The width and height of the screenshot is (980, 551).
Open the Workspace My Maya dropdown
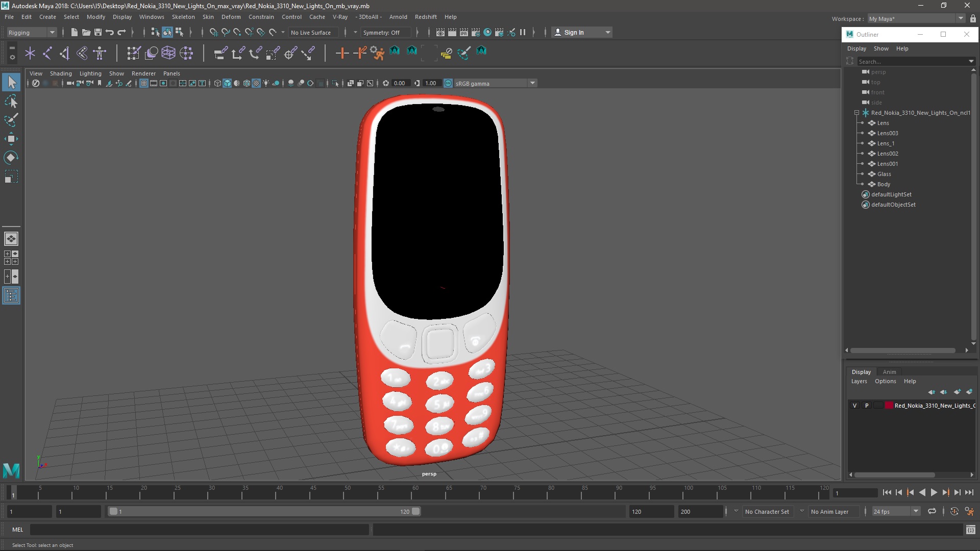(x=916, y=18)
